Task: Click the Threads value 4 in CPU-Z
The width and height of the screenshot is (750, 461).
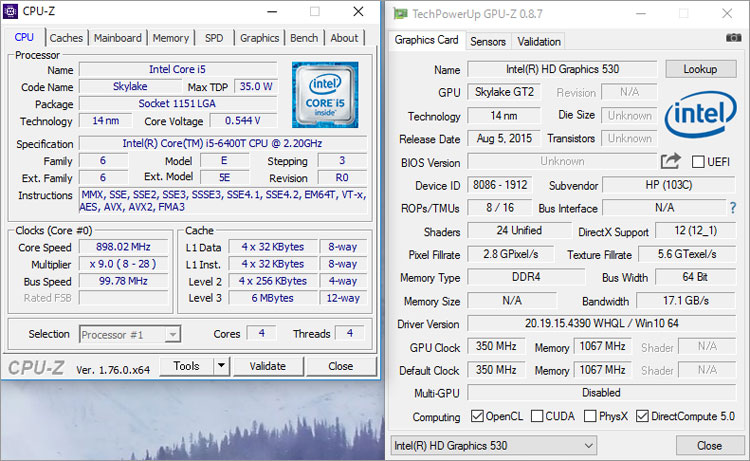Action: tap(350, 333)
